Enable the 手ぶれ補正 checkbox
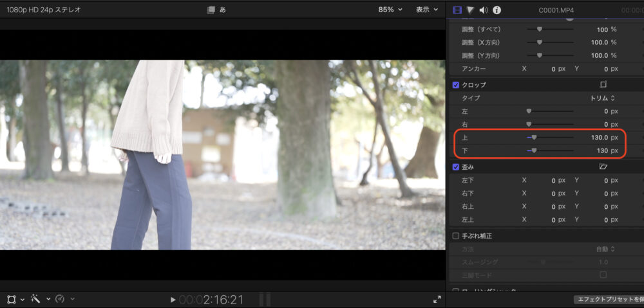Screen dimensions: 644x308 456,236
